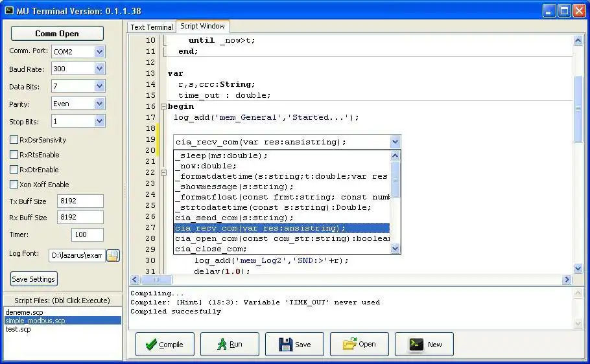
Task: Click the Run button label
Action: click(x=236, y=344)
